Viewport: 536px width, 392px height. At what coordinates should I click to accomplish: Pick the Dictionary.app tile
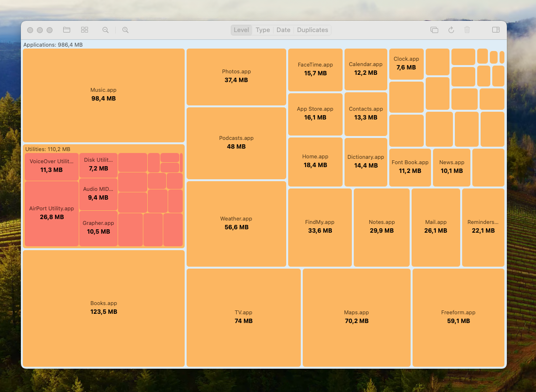366,162
